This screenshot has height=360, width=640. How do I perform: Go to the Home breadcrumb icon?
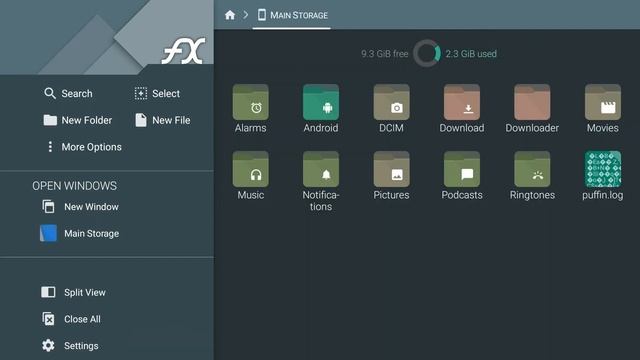click(230, 15)
